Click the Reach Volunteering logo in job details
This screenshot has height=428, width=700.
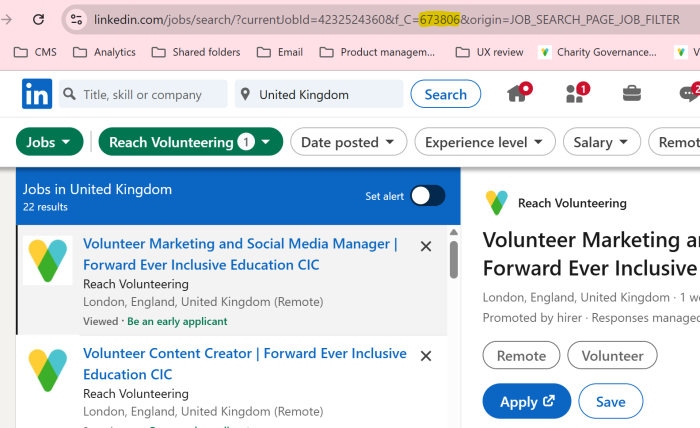[496, 203]
